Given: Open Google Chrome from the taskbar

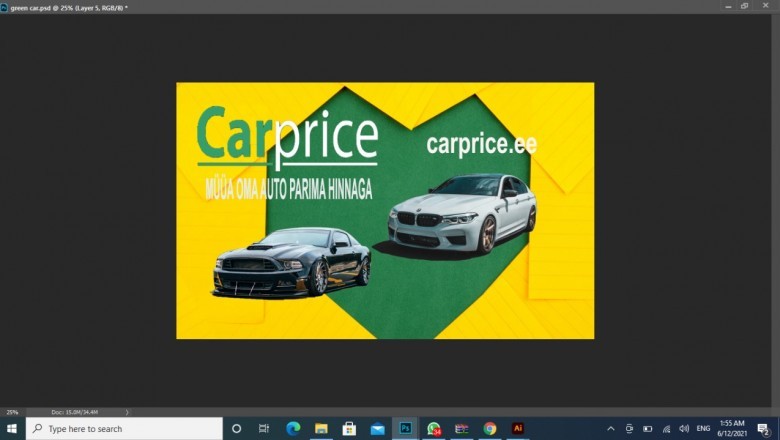Looking at the screenshot, I should 489,428.
